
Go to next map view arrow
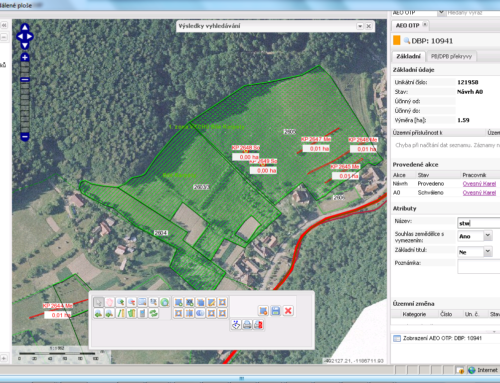109,313
